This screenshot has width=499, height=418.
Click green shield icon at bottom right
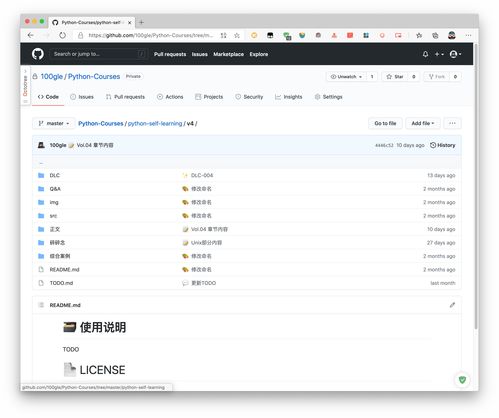coord(462,380)
